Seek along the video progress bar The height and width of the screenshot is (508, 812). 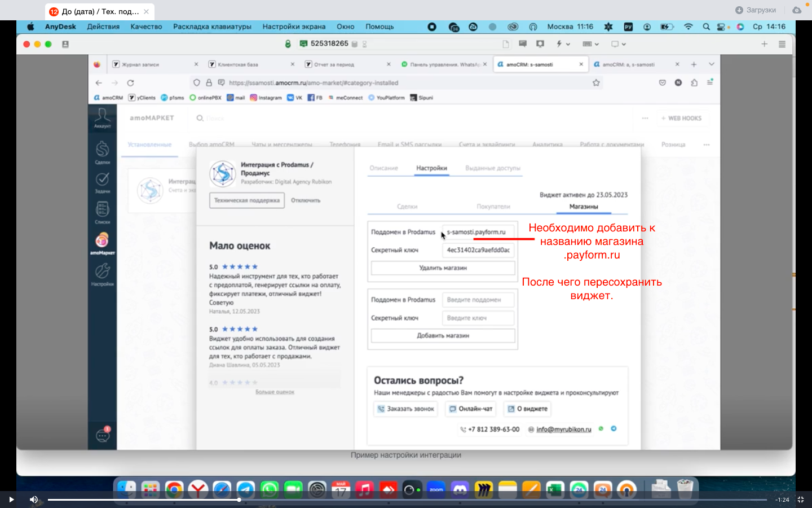point(407,500)
